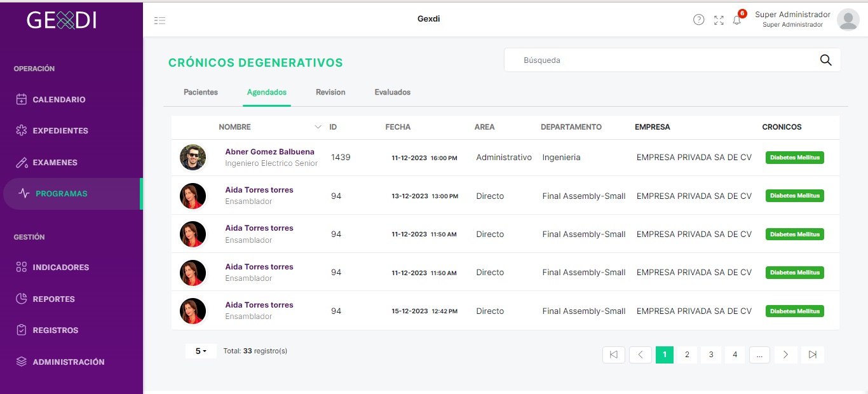Click Ingeniero Electrico Senior job title
Image resolution: width=868 pixels, height=394 pixels.
point(271,163)
